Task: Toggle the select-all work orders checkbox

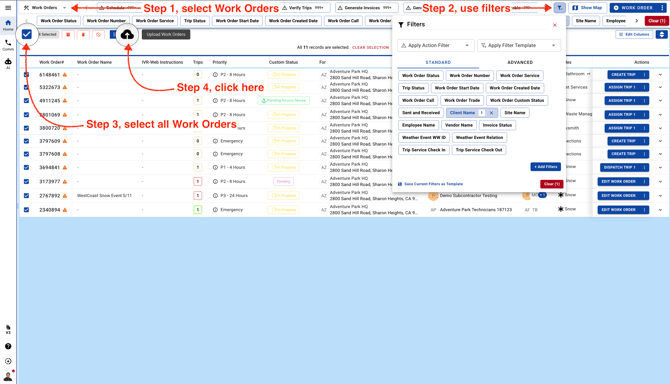Action: click(26, 34)
